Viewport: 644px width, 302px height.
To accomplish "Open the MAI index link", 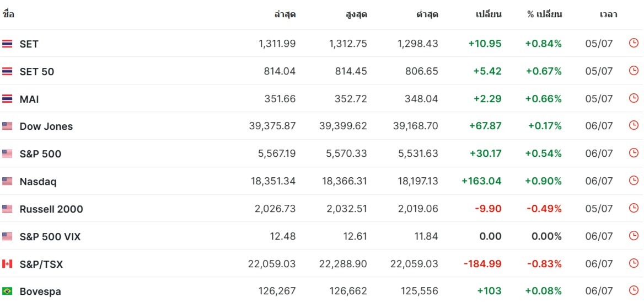I will (29, 99).
